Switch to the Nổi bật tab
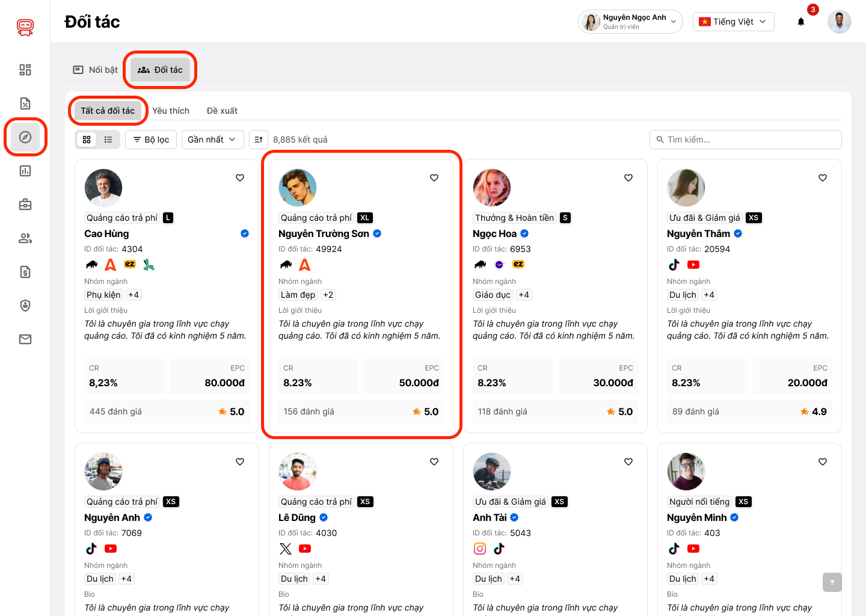866x616 pixels. tap(95, 70)
